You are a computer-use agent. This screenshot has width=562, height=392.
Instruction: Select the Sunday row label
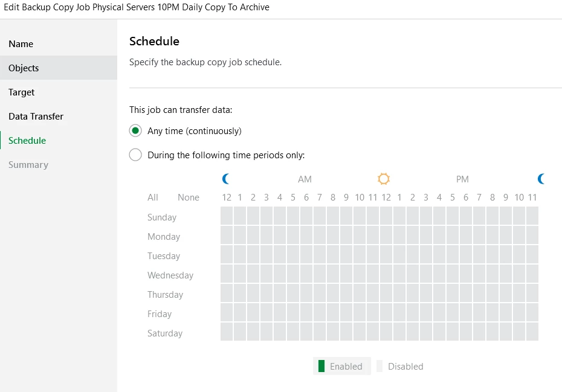[x=162, y=217]
